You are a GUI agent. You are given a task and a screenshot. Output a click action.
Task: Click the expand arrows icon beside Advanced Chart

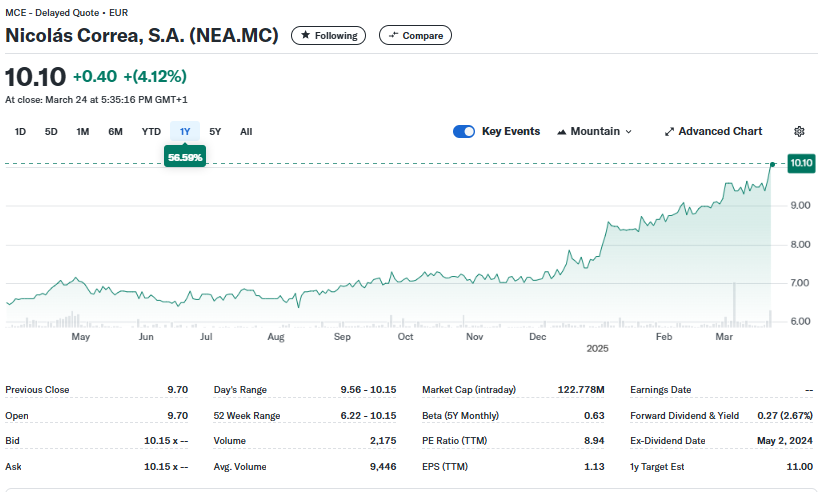[x=669, y=132]
